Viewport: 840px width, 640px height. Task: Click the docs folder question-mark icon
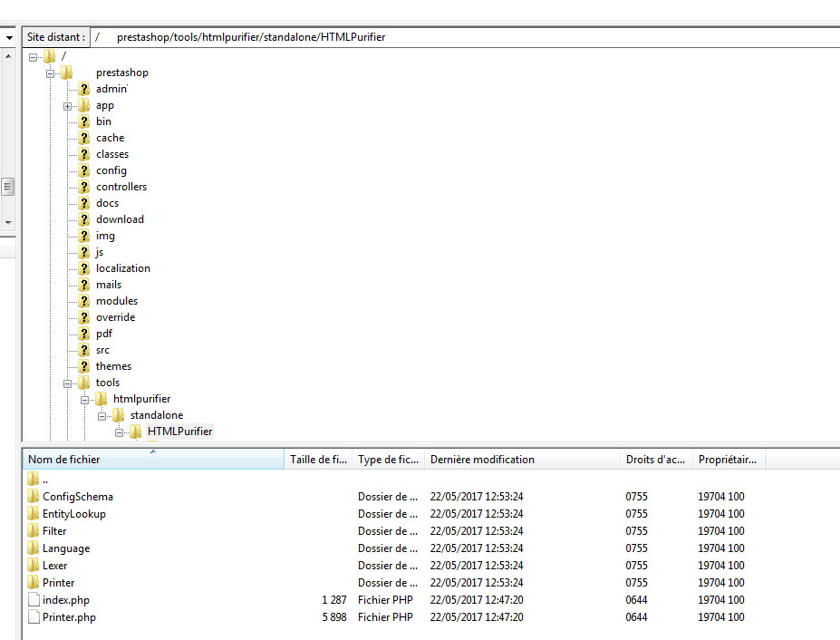(x=84, y=203)
